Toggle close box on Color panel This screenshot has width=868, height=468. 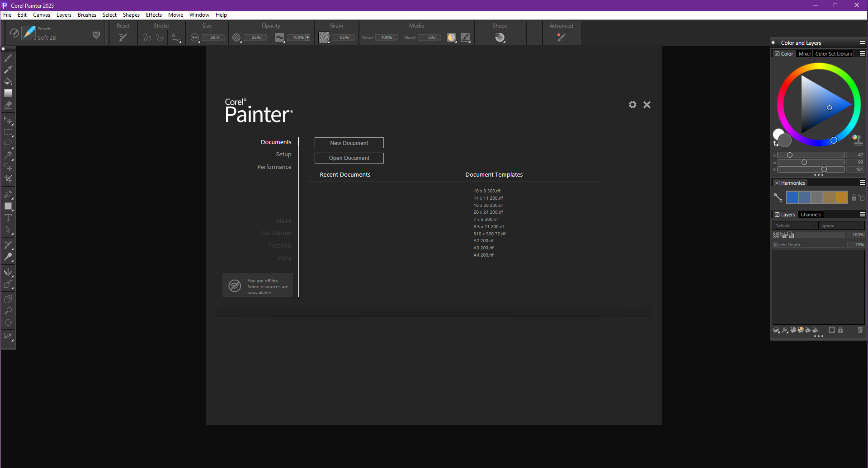(x=777, y=54)
